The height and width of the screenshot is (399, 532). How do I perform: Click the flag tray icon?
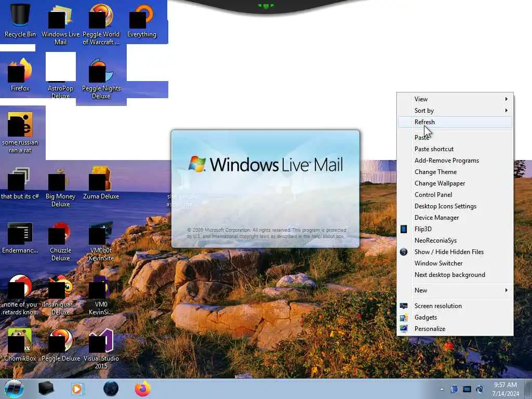454,389
